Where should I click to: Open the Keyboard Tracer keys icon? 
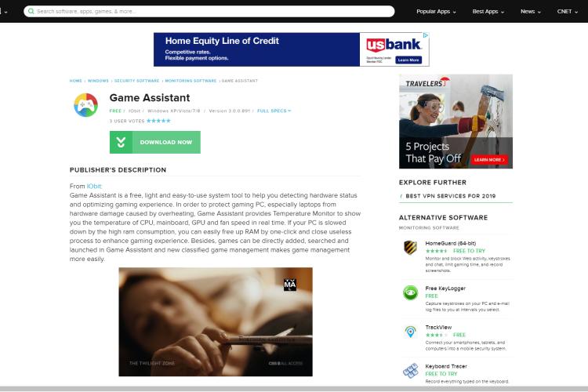click(410, 371)
